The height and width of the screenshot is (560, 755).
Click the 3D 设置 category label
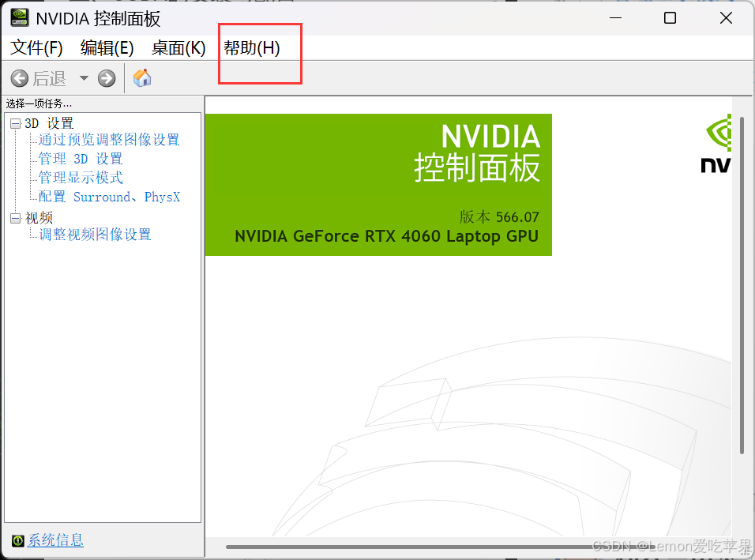[x=49, y=123]
